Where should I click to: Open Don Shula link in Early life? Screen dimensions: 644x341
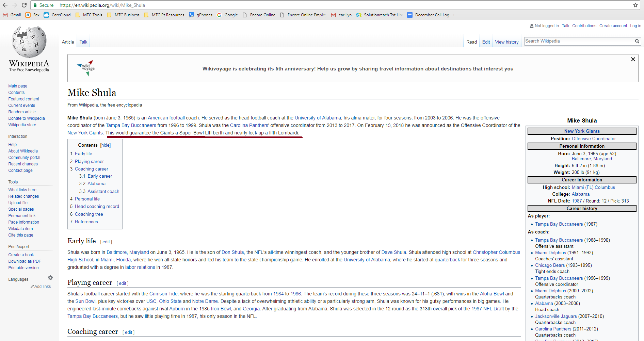tap(232, 253)
